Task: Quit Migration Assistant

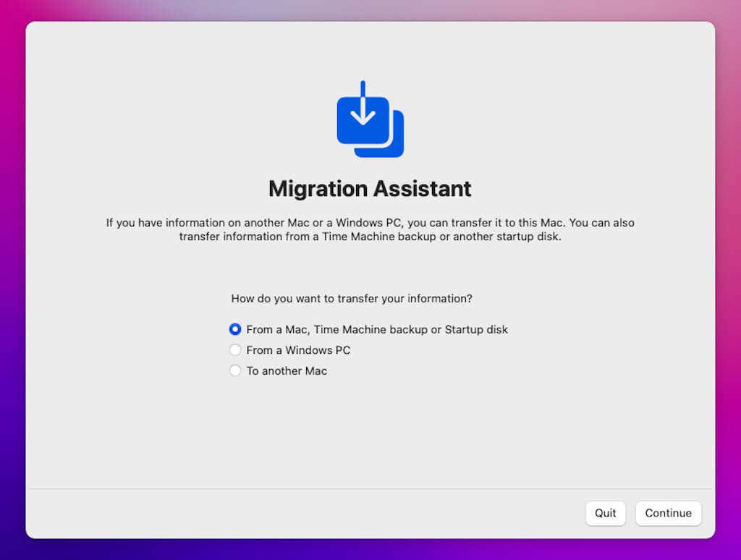Action: point(606,513)
